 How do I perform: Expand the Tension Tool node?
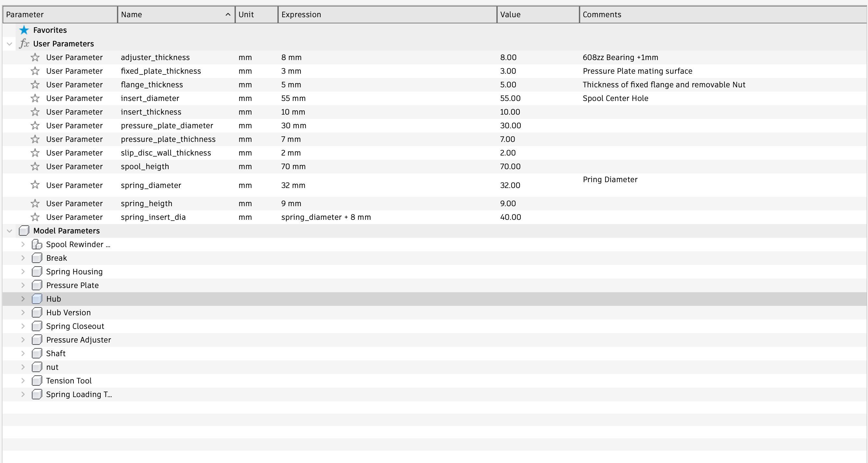[x=23, y=381]
